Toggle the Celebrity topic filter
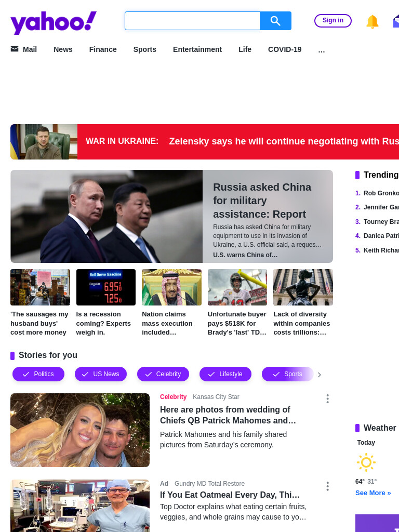 pyautogui.click(x=163, y=374)
